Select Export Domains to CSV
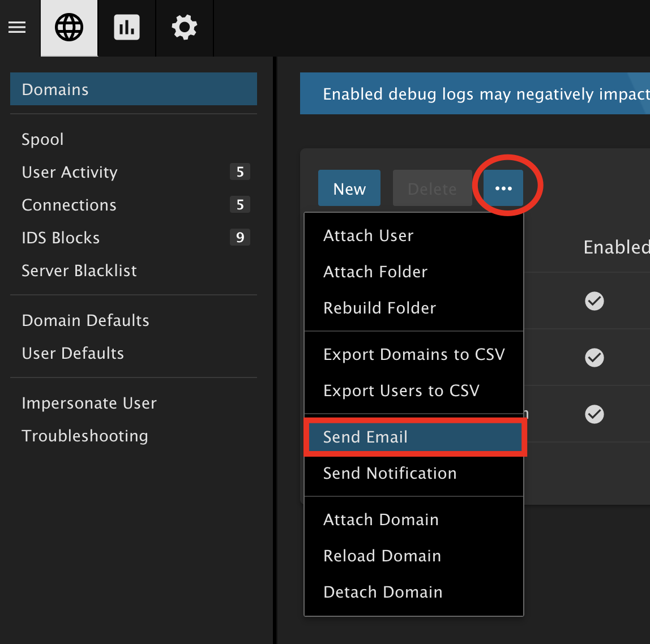Screen dimensions: 650x644 (414, 354)
